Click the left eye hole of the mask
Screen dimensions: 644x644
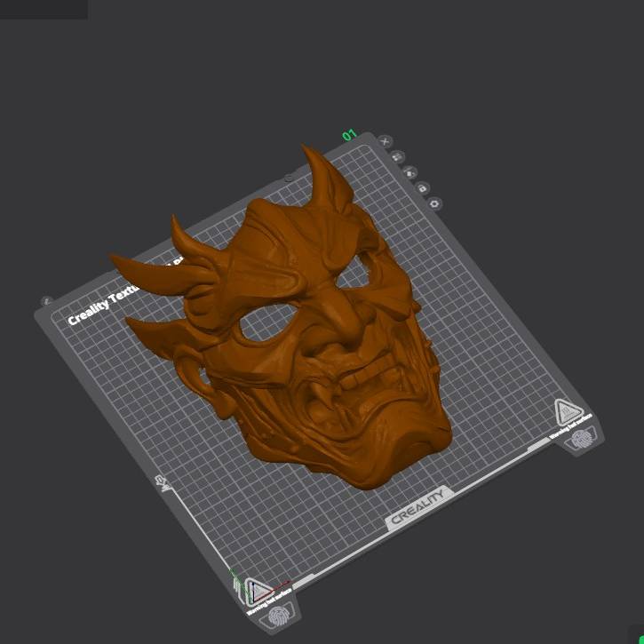[267, 322]
